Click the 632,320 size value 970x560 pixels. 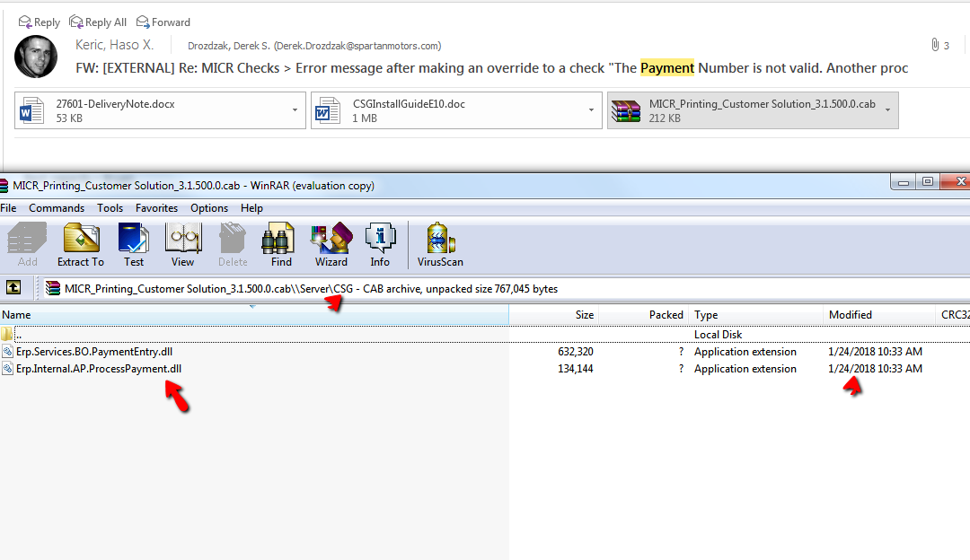[576, 352]
